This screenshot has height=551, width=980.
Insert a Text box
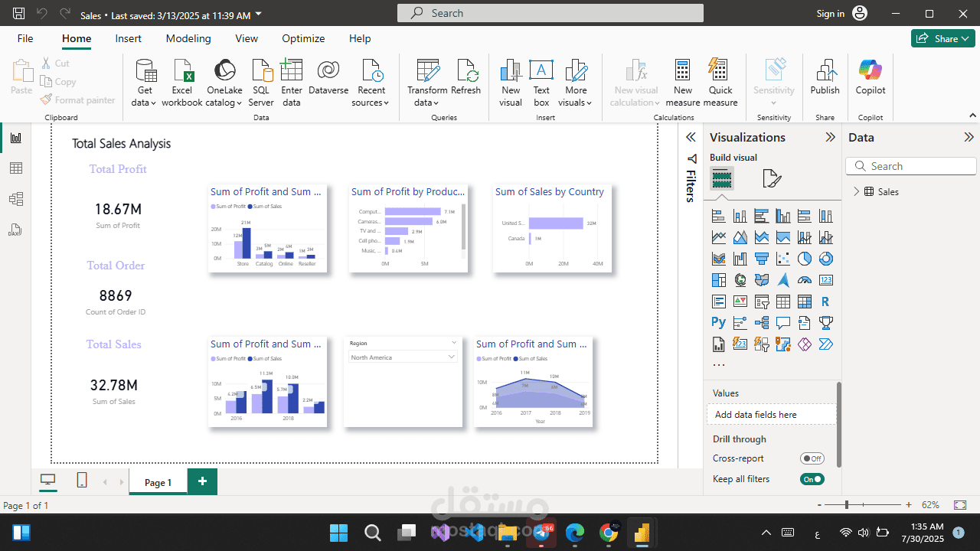(x=541, y=83)
